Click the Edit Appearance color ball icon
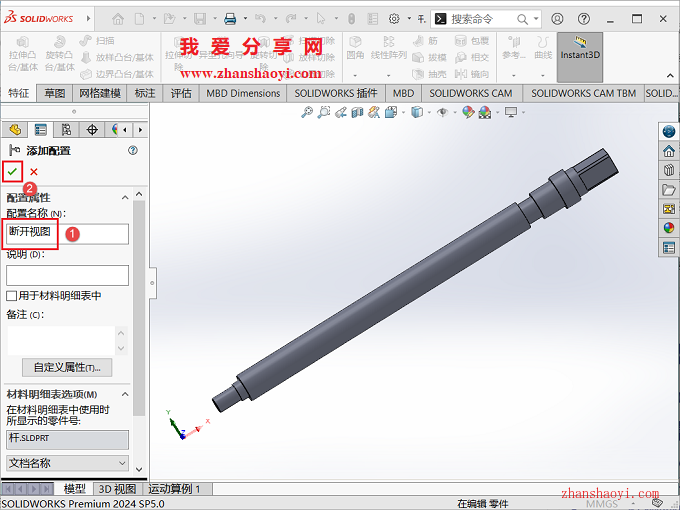 [467, 113]
